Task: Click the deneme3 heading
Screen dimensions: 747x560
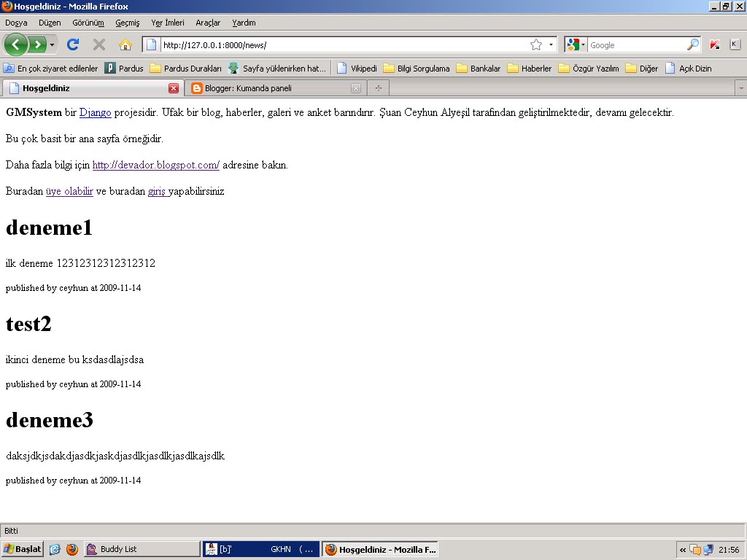Action: tap(50, 420)
